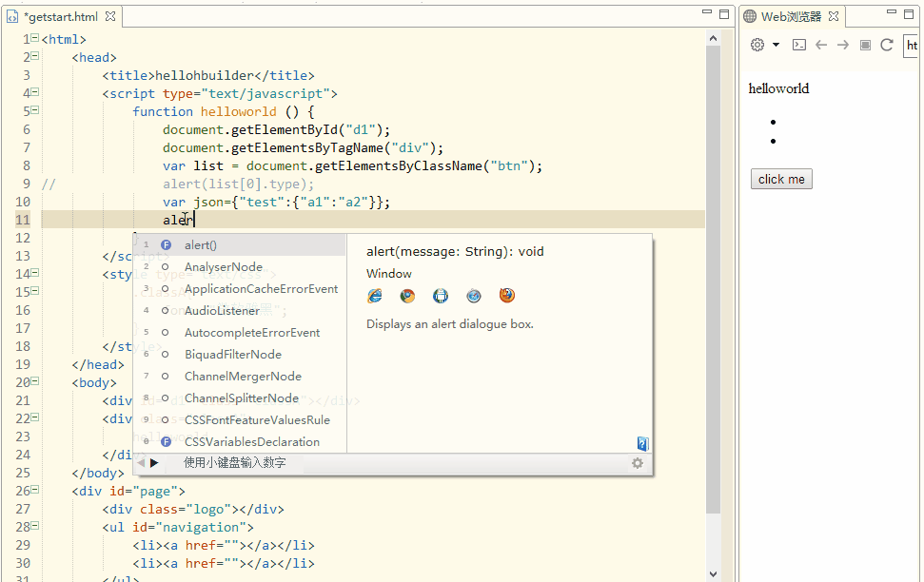Click the Internet Explorer compatibility icon
The width and height of the screenshot is (924, 582).
point(374,296)
